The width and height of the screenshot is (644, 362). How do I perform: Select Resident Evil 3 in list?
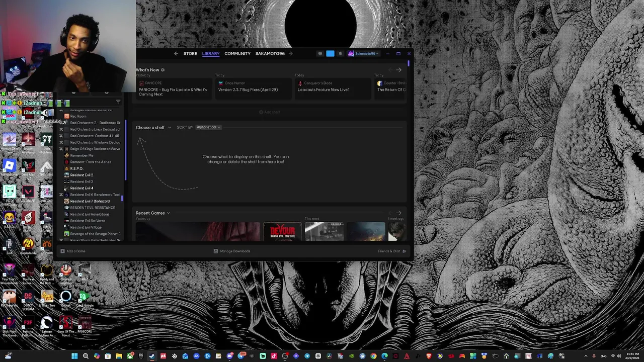[x=82, y=182]
